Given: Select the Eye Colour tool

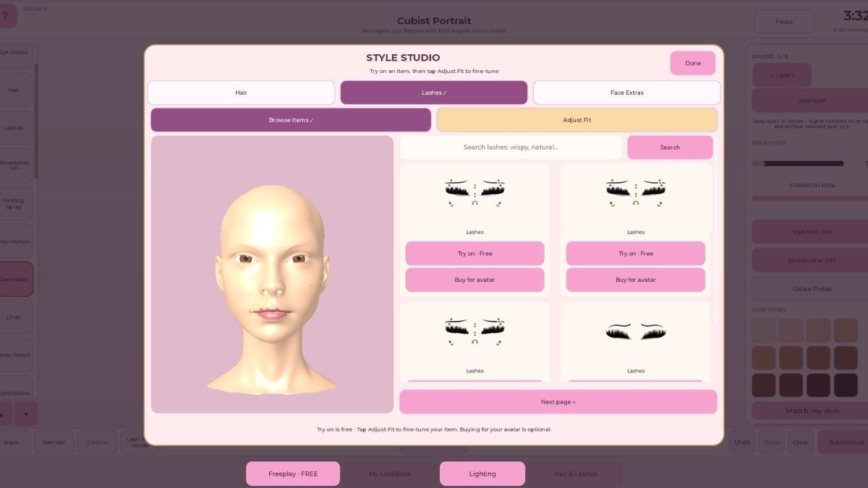Looking at the screenshot, I should click(14, 52).
